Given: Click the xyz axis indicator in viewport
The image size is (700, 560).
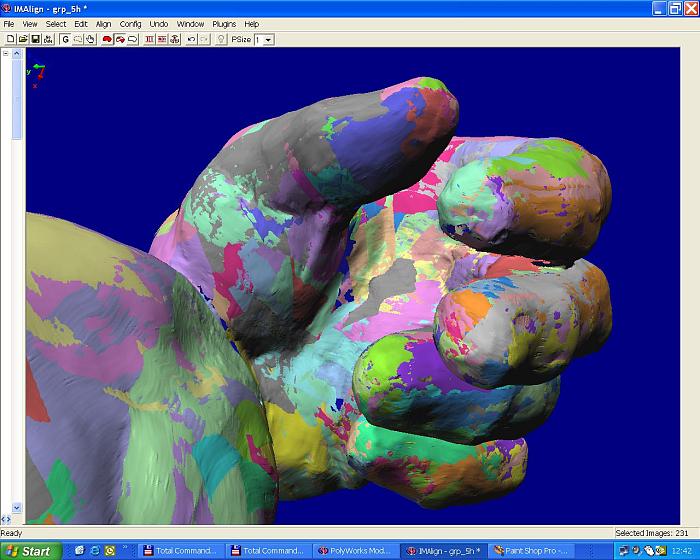Looking at the screenshot, I should tap(36, 74).
